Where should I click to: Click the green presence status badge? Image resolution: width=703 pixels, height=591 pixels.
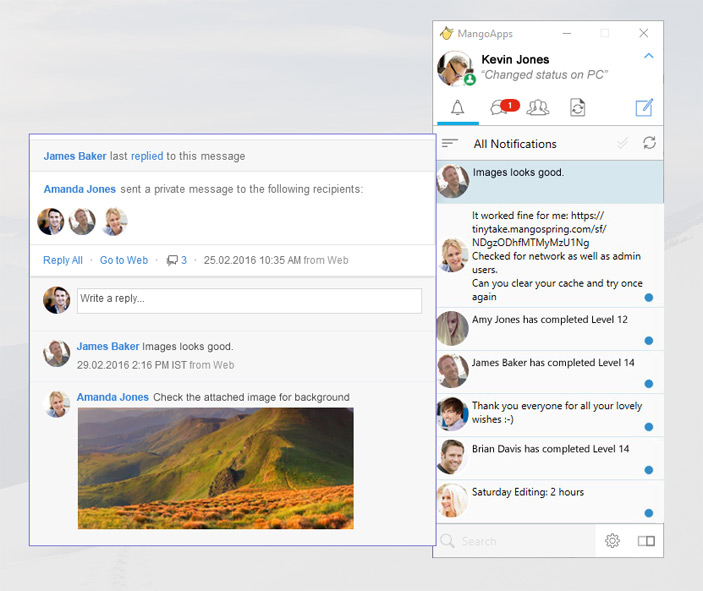click(x=469, y=79)
